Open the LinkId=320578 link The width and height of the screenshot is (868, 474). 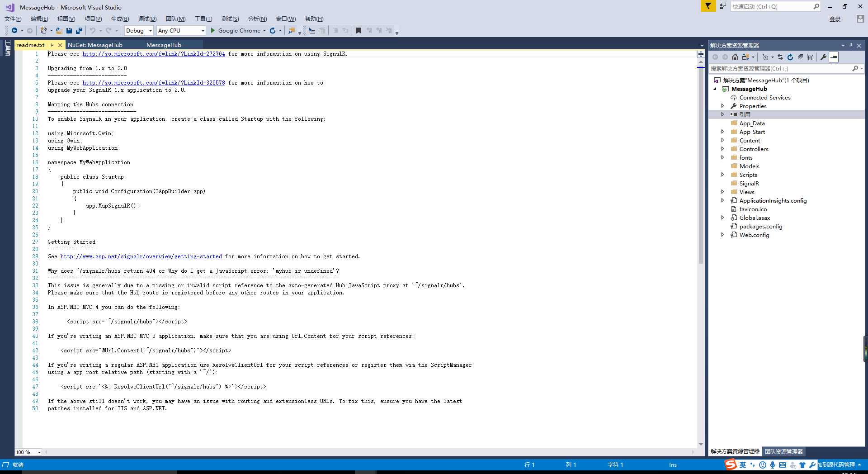(154, 83)
